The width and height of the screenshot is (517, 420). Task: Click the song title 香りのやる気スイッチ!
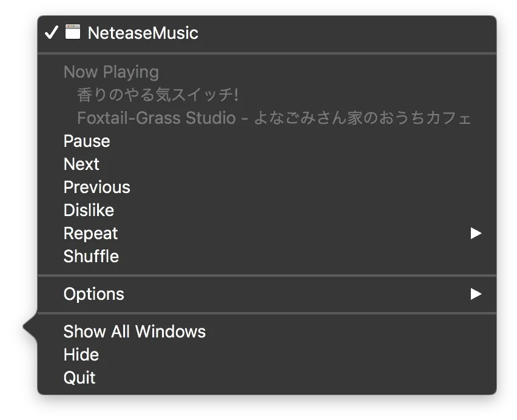(158, 95)
